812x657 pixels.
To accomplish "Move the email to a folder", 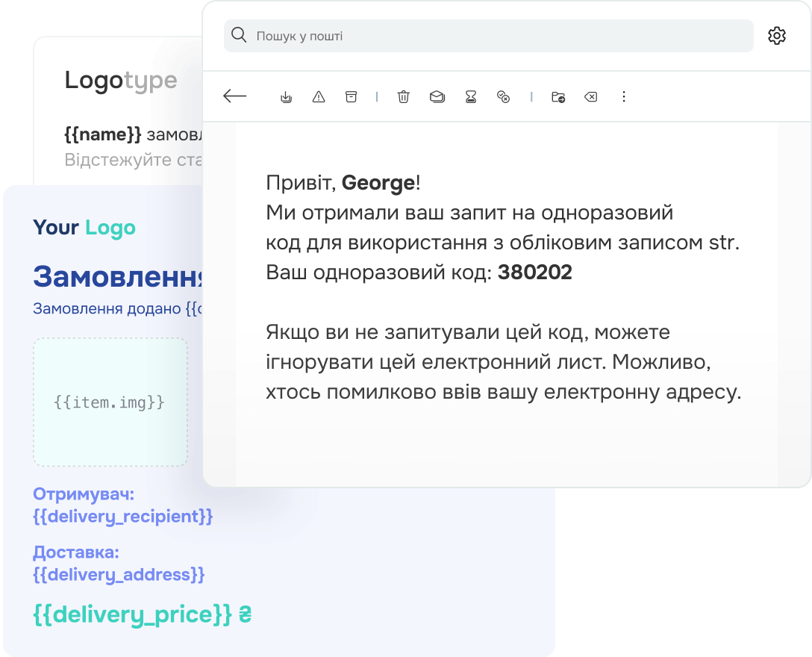I will coord(558,96).
